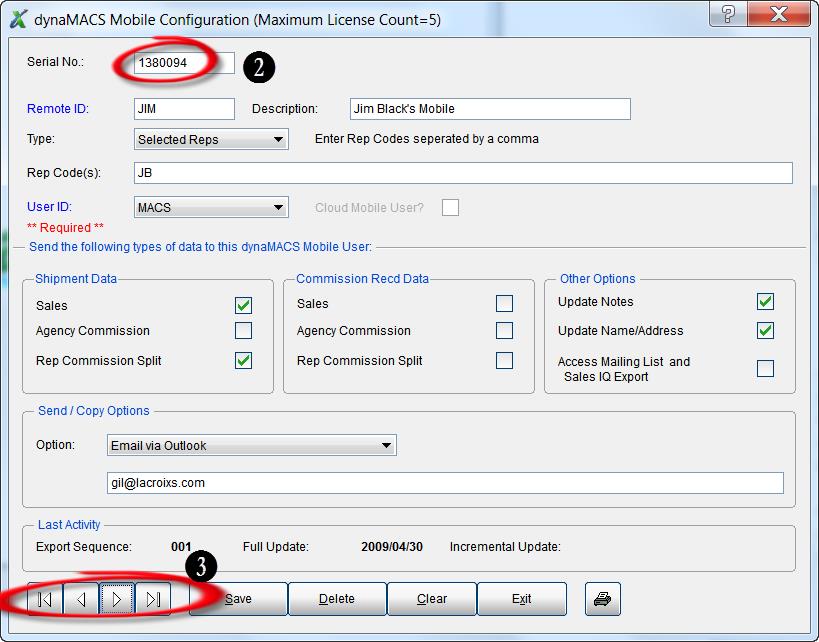
Task: Check Commission Recd Agency Commission box
Action: coord(504,331)
